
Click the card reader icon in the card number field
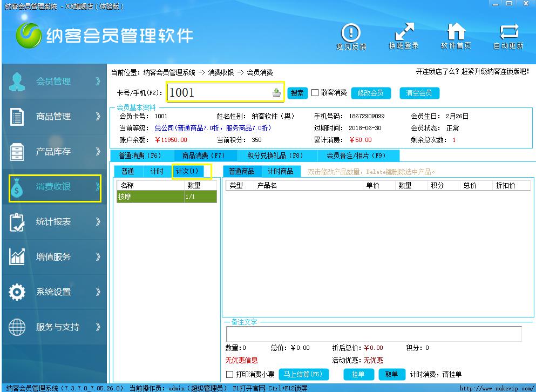click(x=276, y=93)
